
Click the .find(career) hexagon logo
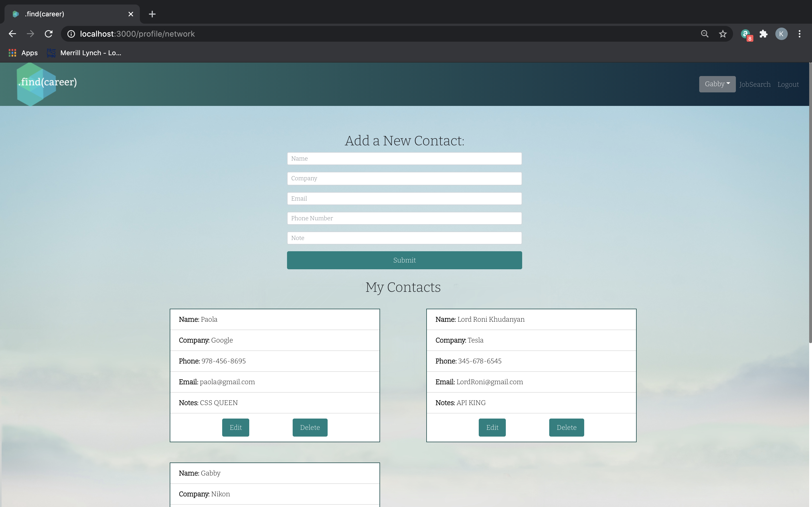click(x=37, y=84)
